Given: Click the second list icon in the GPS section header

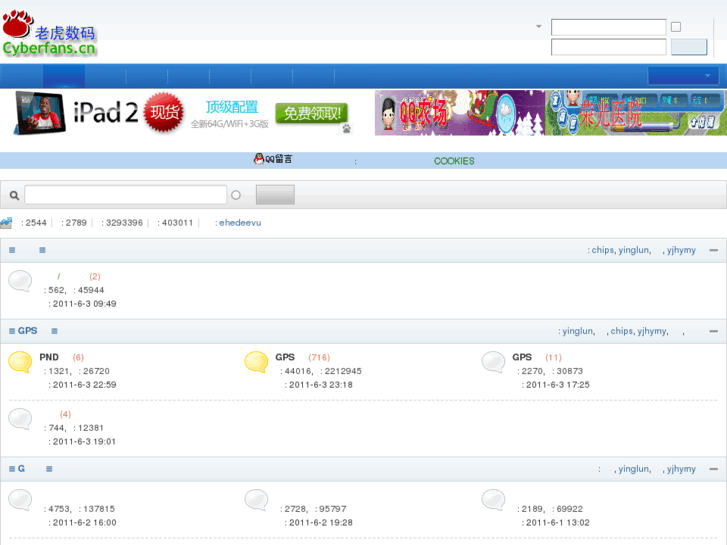Looking at the screenshot, I should (x=55, y=331).
